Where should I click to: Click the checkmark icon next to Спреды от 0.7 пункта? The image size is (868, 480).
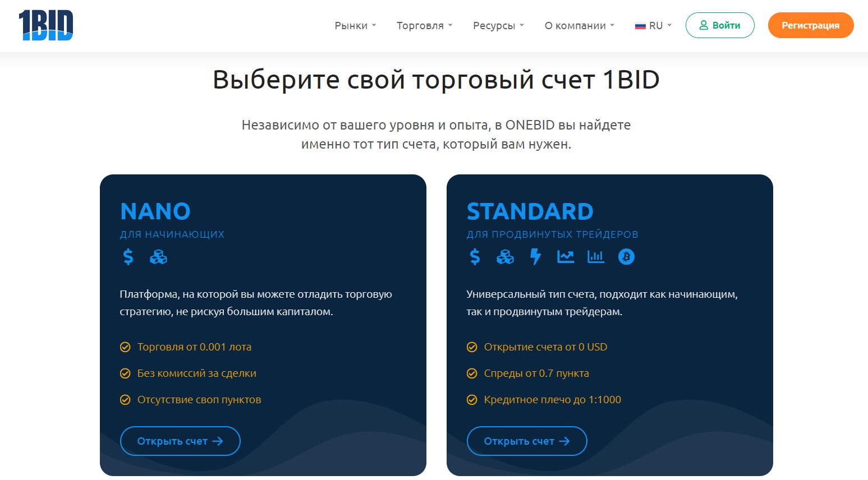point(472,373)
